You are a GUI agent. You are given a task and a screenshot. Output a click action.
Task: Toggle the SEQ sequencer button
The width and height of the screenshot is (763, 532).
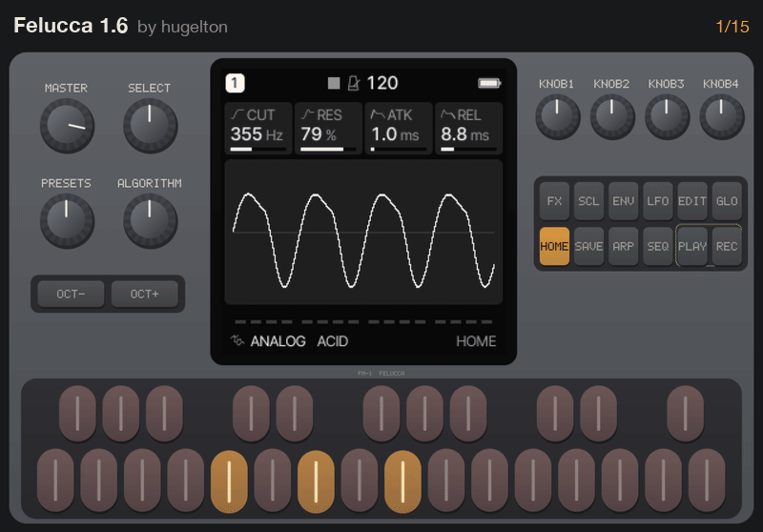[x=658, y=246]
